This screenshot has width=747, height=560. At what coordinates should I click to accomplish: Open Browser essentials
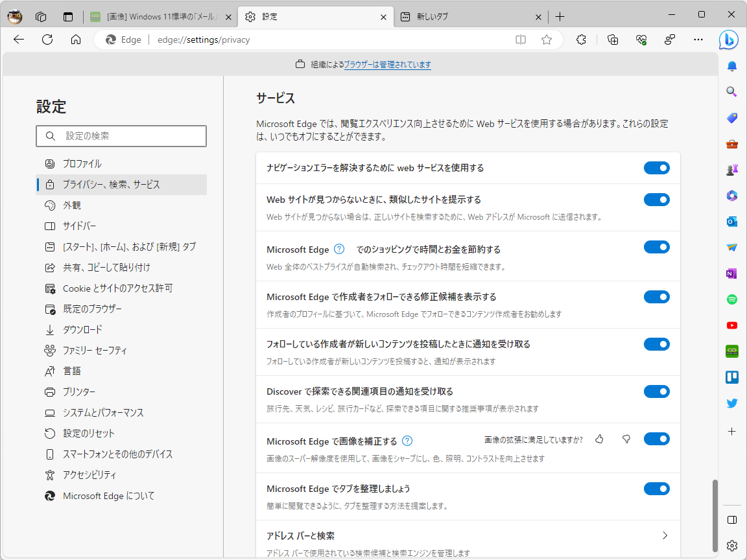[641, 40]
